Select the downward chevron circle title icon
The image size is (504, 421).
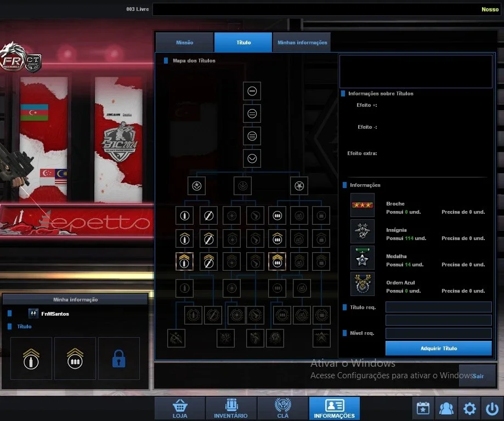coord(252,158)
